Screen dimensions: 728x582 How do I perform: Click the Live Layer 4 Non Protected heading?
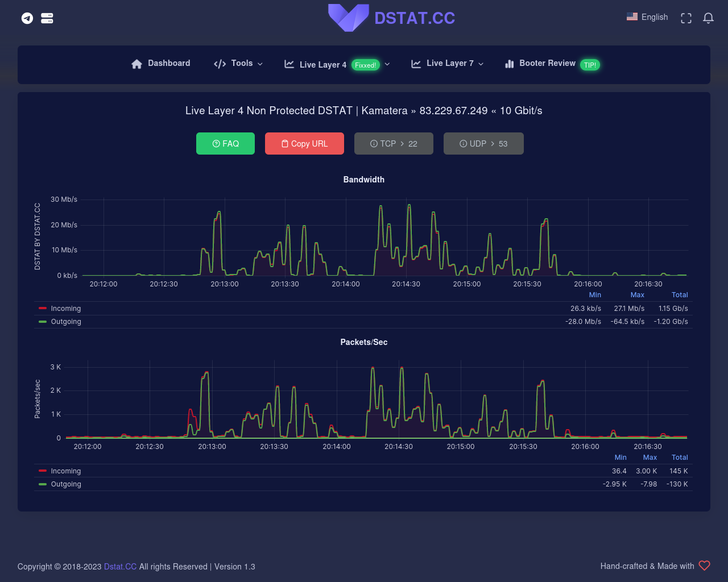tap(364, 111)
